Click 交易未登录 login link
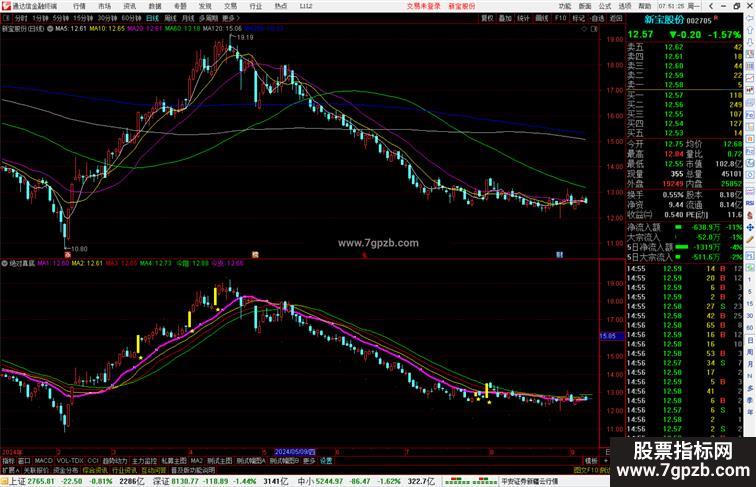This screenshot has height=487, width=756. click(x=423, y=6)
